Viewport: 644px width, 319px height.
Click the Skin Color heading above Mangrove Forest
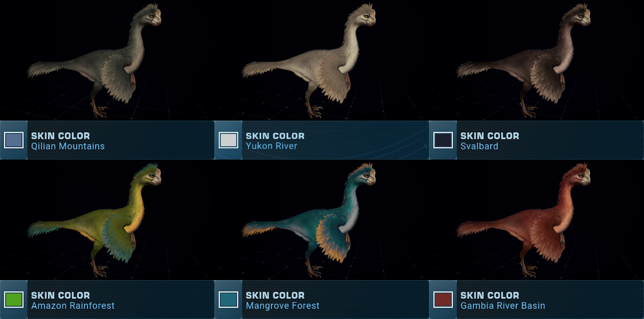tap(275, 295)
